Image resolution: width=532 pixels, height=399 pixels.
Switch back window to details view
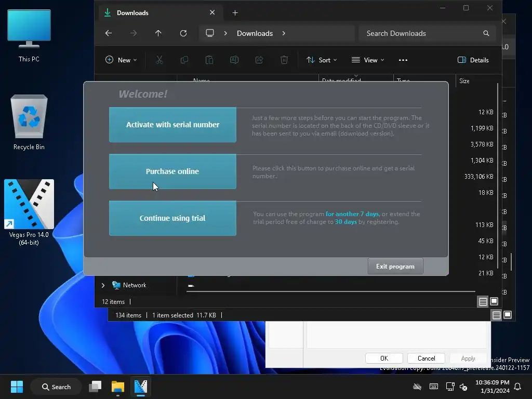tap(496, 315)
